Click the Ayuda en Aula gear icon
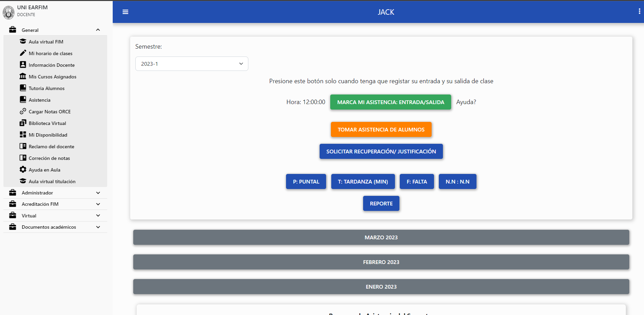 click(23, 169)
